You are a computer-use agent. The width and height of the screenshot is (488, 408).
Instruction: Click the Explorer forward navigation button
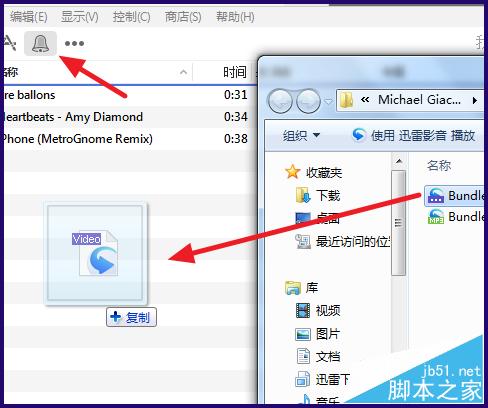(x=308, y=101)
